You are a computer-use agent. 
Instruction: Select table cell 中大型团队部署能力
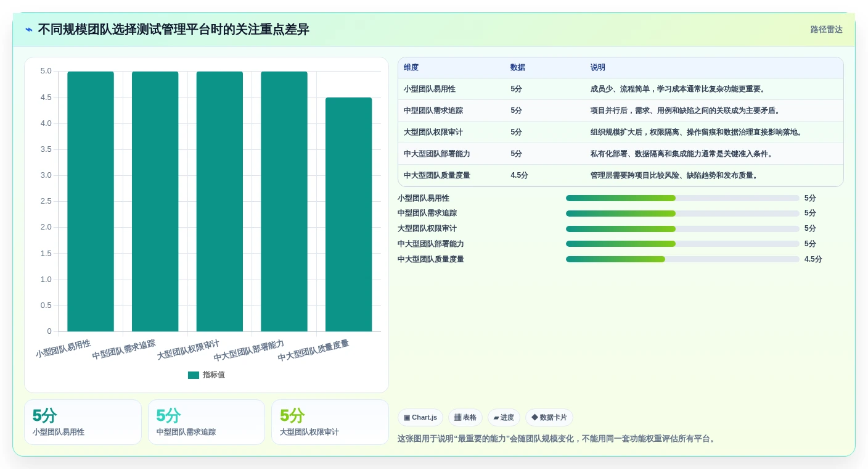click(x=437, y=154)
